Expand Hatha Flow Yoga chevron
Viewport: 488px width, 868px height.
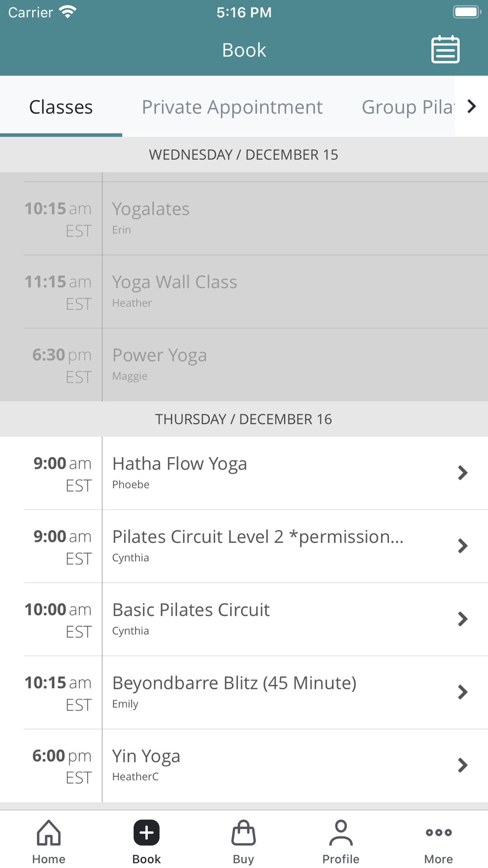[463, 473]
